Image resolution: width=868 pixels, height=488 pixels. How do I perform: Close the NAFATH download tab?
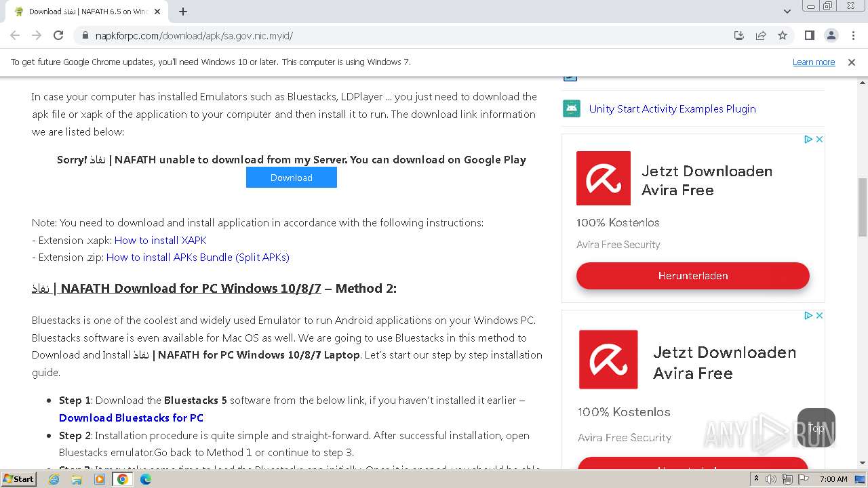(157, 12)
